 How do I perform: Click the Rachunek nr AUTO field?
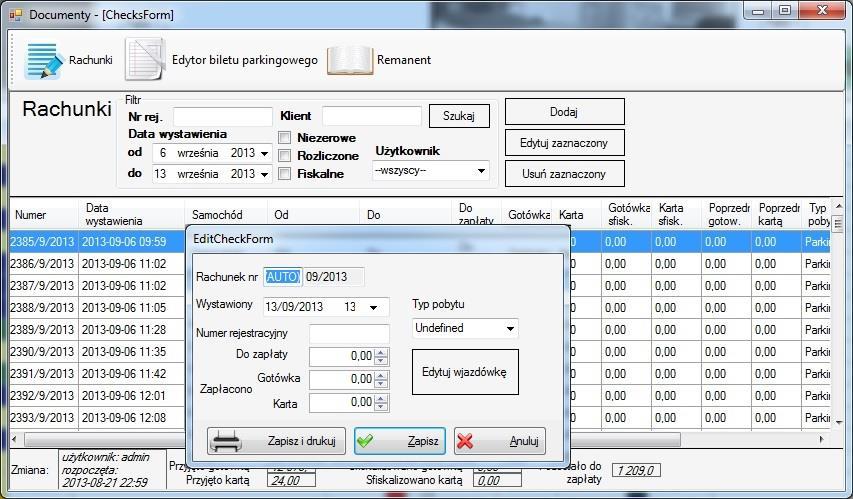282,276
